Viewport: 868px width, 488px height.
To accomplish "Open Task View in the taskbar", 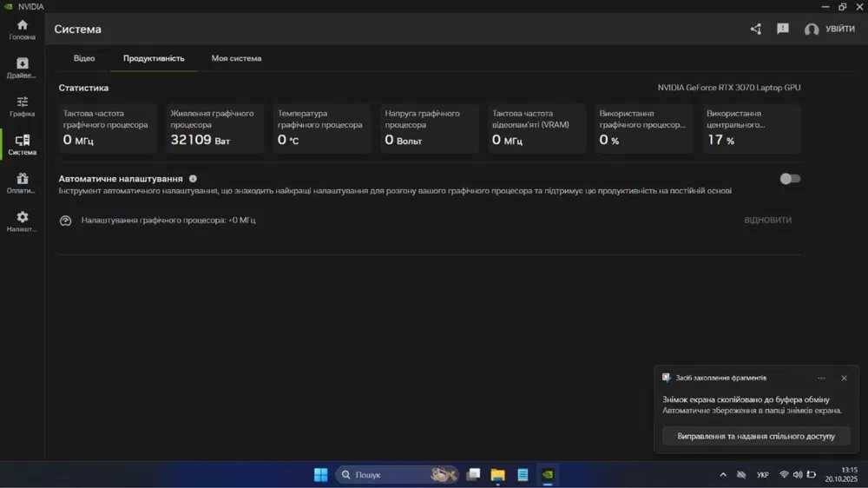I will pyautogui.click(x=473, y=475).
